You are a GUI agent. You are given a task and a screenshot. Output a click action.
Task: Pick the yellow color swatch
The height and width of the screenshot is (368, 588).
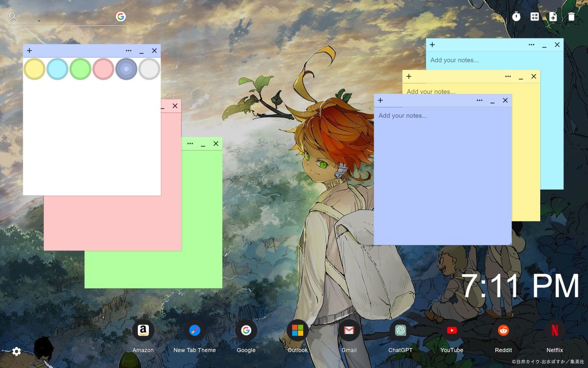click(x=34, y=69)
